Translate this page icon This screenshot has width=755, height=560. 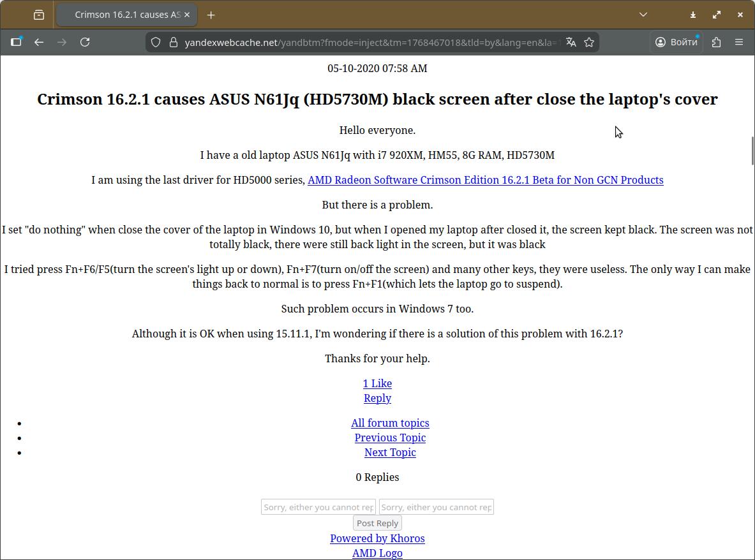[x=571, y=42]
